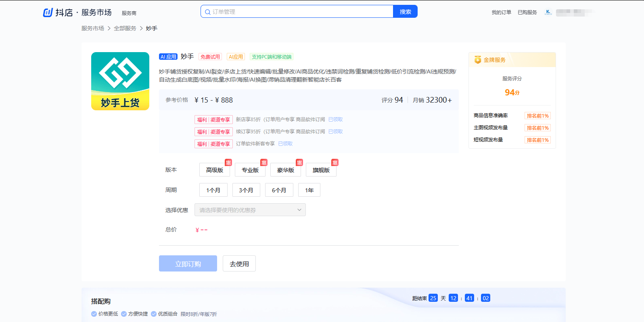Click the 去使用 button
This screenshot has width=644, height=322.
239,263
